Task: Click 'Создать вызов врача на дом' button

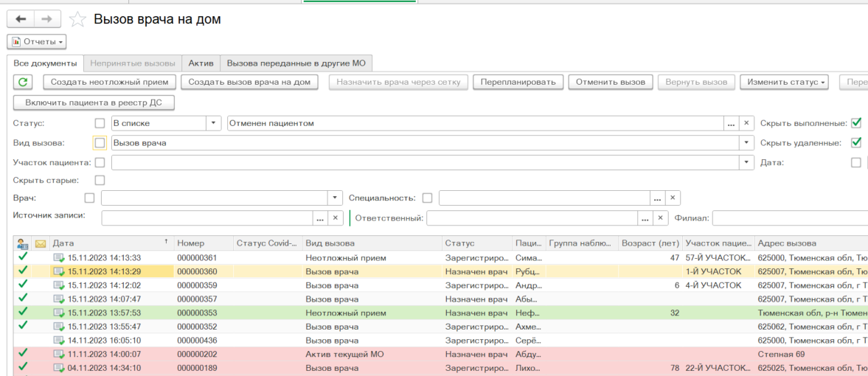Action: (x=249, y=82)
